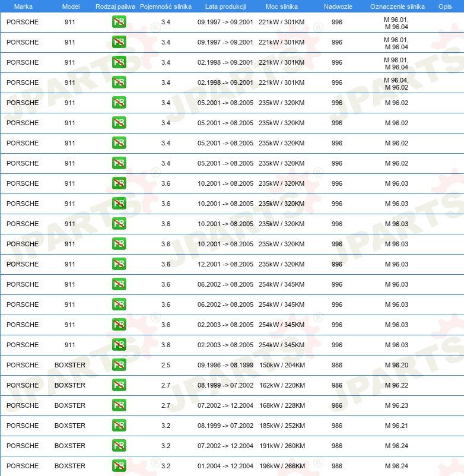Click the fuel icon for Boxster 168kW / 228KM

119,405
